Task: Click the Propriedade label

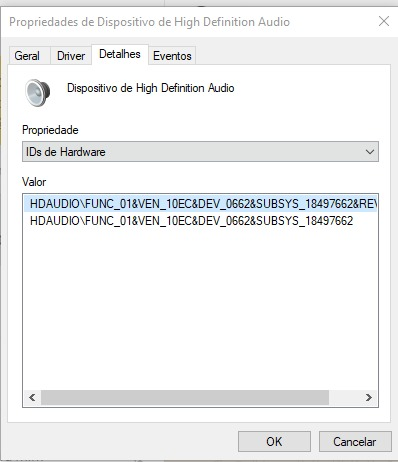Action: point(50,130)
